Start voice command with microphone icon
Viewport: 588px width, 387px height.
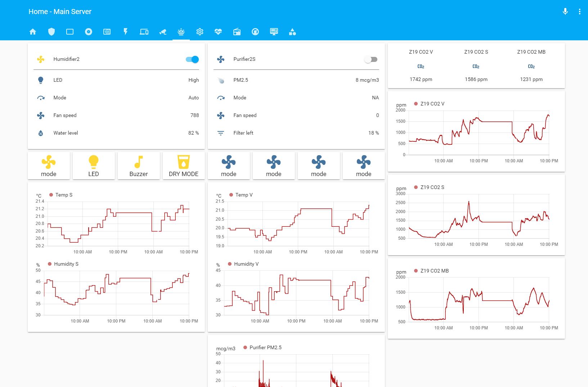[565, 12]
